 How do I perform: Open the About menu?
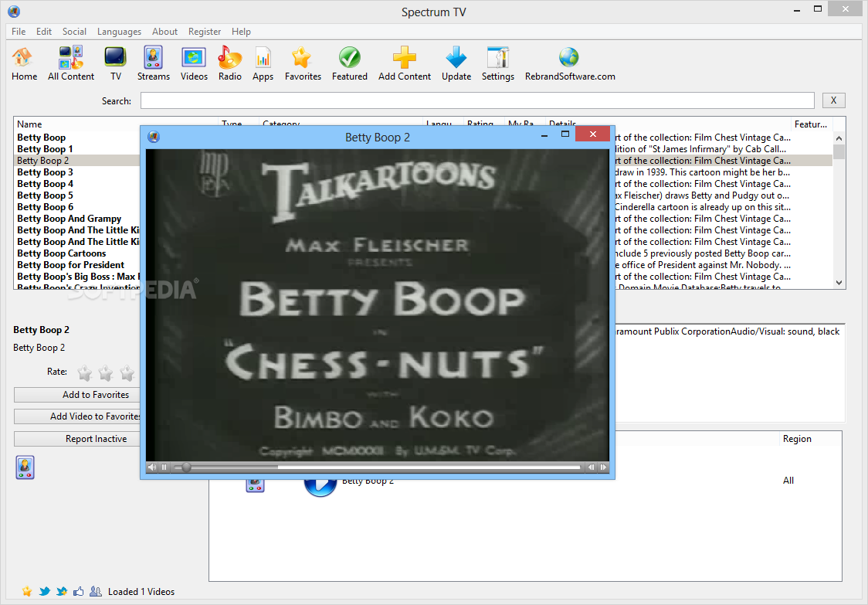coord(164,32)
